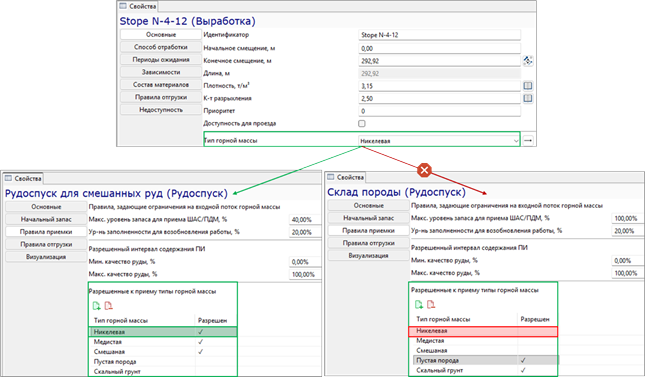
Task: Open Визуализация in Рудоспуск для смешанных руд panel
Action: 46,257
